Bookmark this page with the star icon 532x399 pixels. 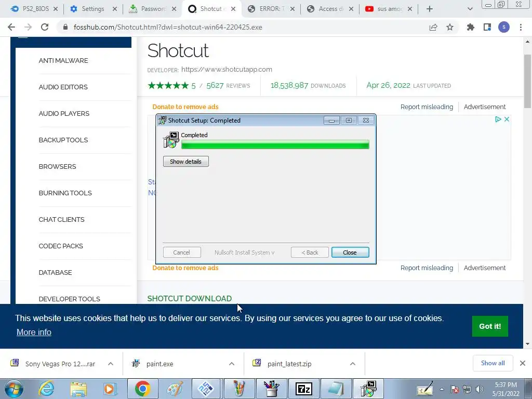[450, 27]
